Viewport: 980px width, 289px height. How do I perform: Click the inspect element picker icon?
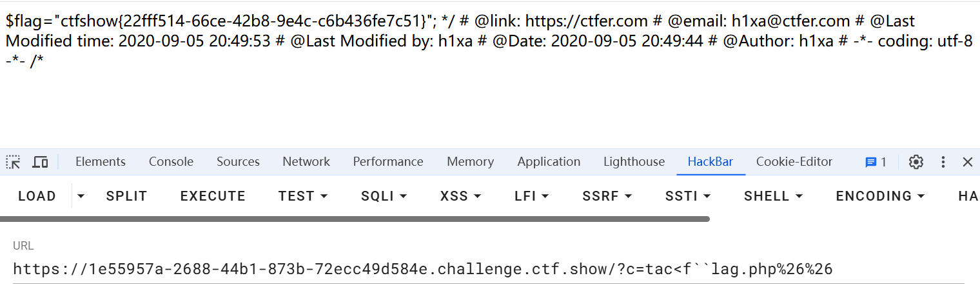[x=14, y=162]
